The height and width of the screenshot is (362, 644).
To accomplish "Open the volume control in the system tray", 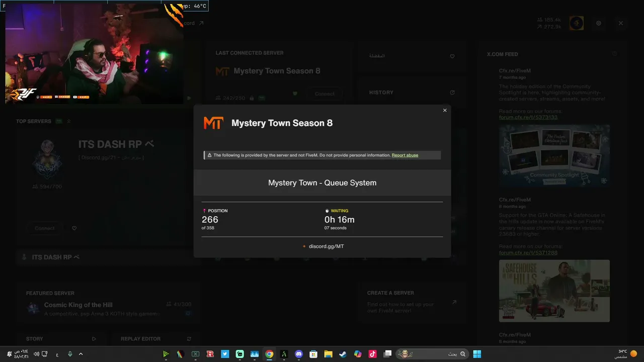I will 36,354.
